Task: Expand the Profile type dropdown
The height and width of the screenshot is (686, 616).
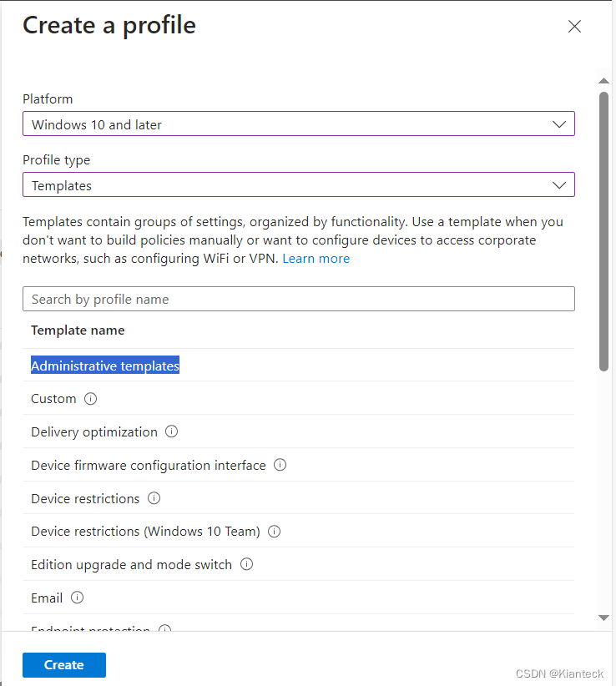Action: pos(559,184)
